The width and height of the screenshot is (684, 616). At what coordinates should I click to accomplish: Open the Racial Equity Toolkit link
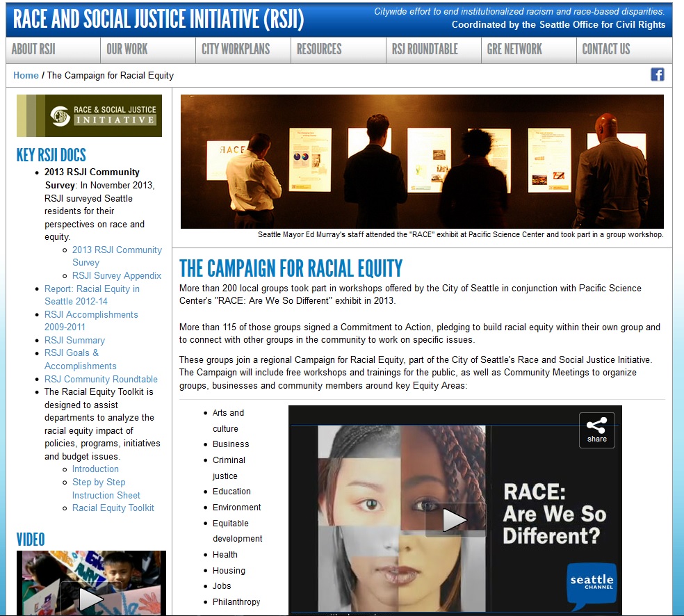[x=113, y=508]
